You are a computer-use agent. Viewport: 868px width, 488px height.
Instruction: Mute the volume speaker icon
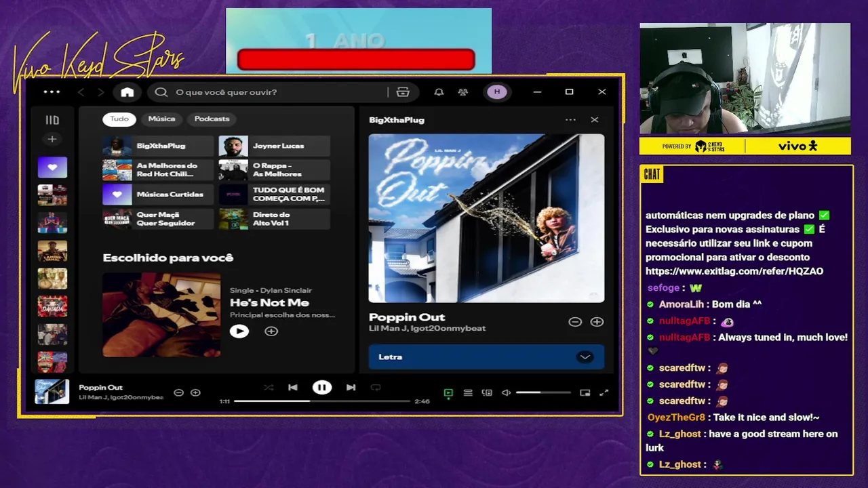click(x=506, y=393)
